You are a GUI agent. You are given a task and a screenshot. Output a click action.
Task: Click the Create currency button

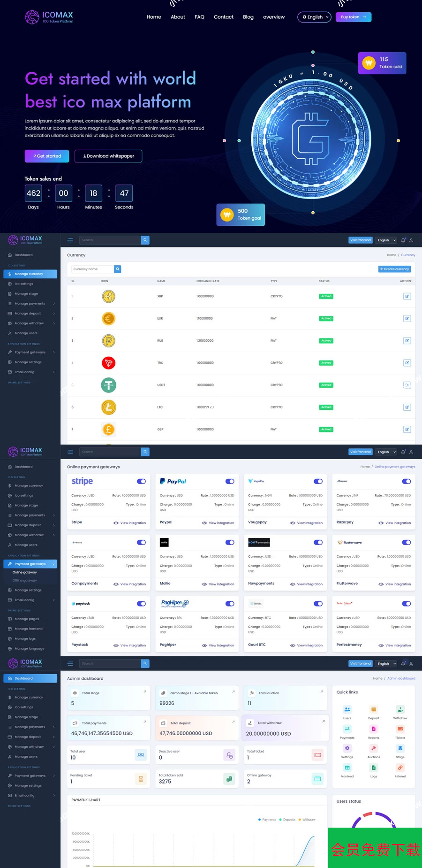pos(394,269)
